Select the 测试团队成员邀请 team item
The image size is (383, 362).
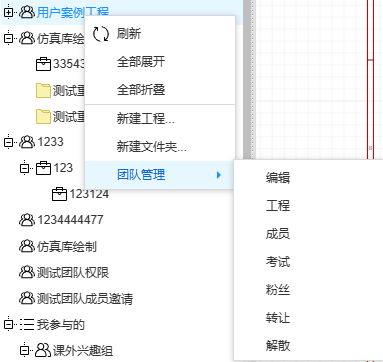(85, 298)
